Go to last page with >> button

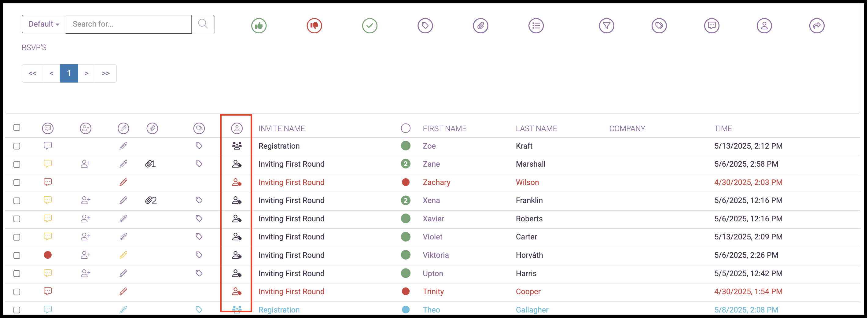pos(106,73)
